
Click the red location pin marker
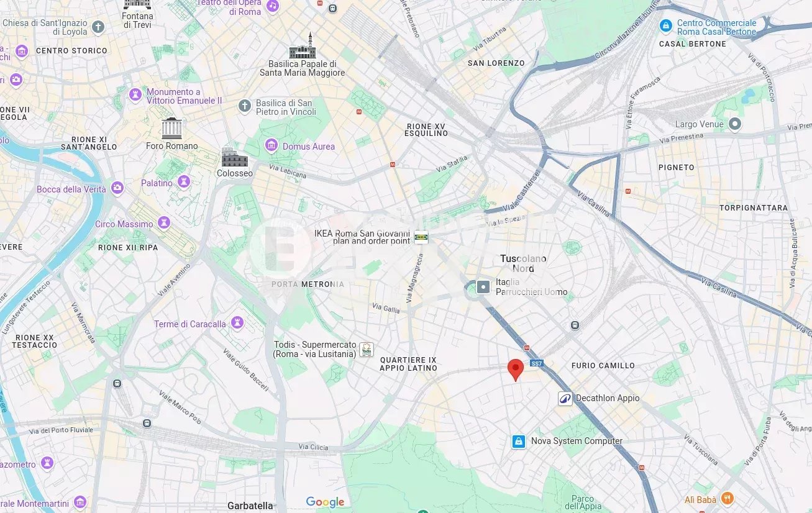515,370
